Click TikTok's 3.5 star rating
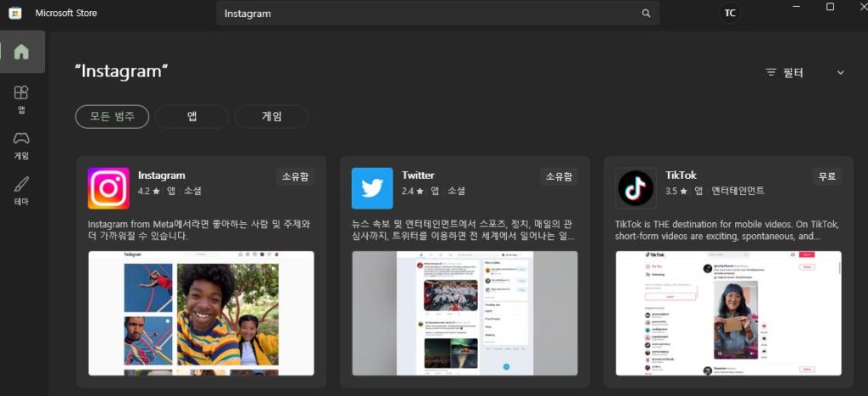This screenshot has width=868, height=396. (676, 191)
